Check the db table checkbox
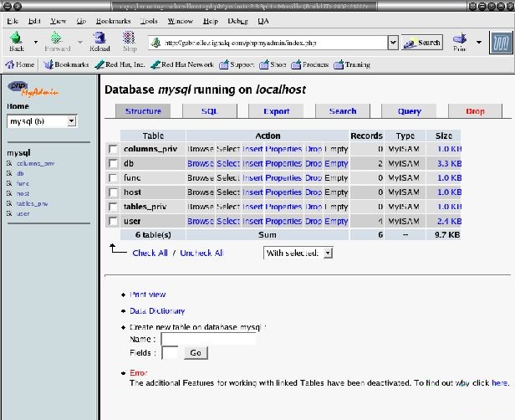 (113, 163)
